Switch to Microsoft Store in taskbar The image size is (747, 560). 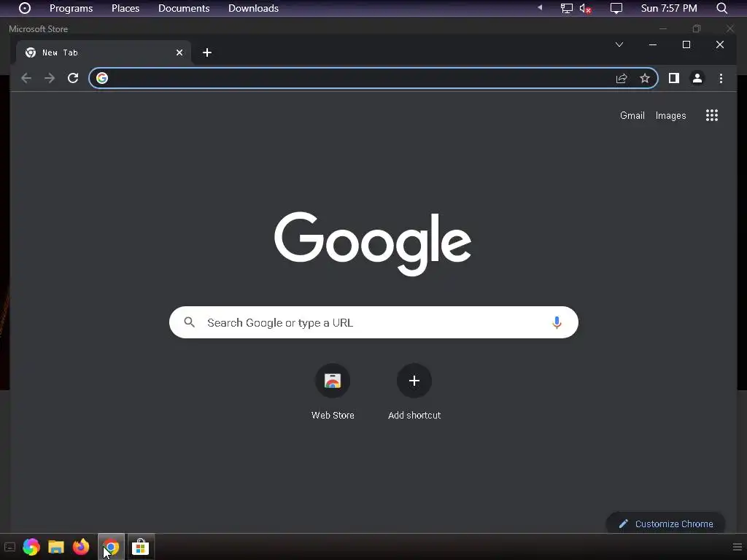[x=141, y=547]
